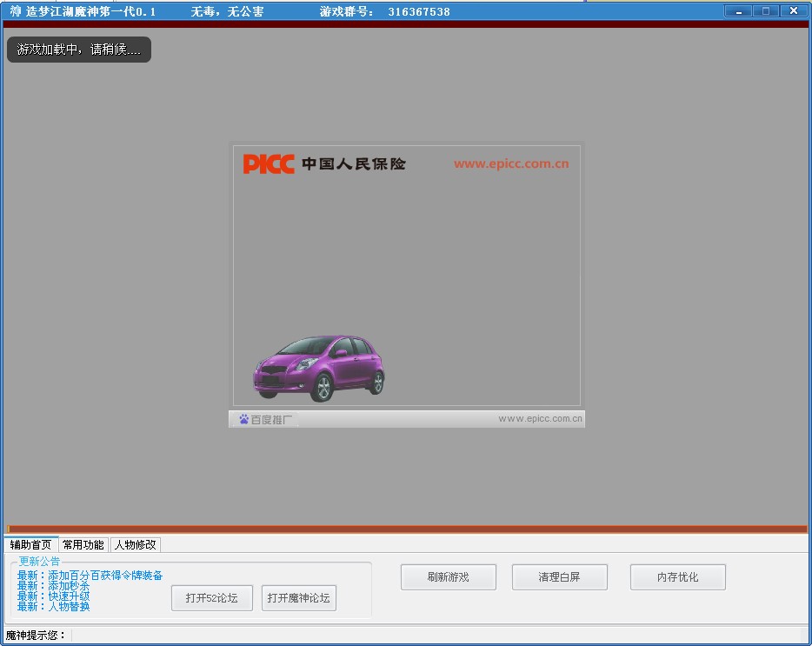Click the 刷新游戏 button
This screenshot has height=646, width=812.
click(449, 577)
